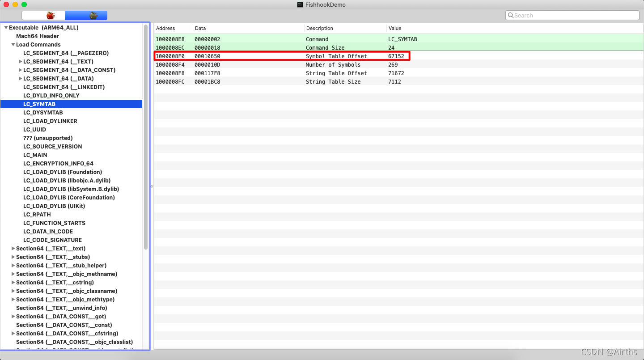Select the ??? (unsupported) entry

coord(48,138)
